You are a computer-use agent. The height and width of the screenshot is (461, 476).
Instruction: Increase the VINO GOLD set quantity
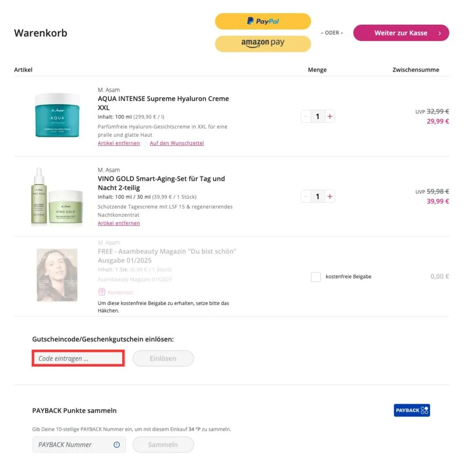point(330,196)
